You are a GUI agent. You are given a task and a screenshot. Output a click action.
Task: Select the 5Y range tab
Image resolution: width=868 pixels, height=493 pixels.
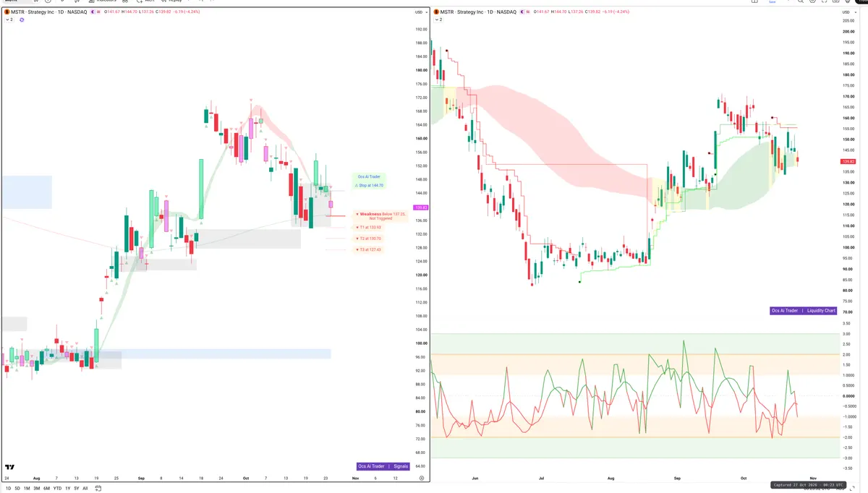click(x=77, y=489)
